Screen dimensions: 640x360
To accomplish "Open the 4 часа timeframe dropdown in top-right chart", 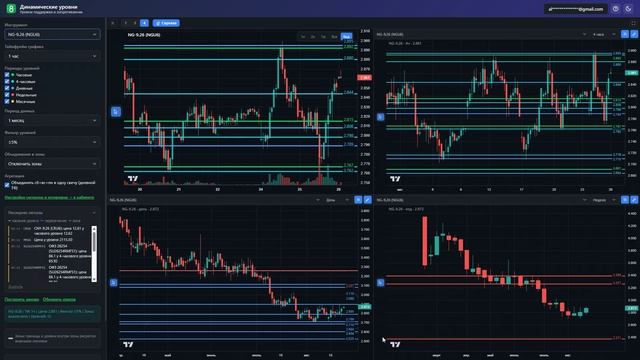I will (x=604, y=34).
